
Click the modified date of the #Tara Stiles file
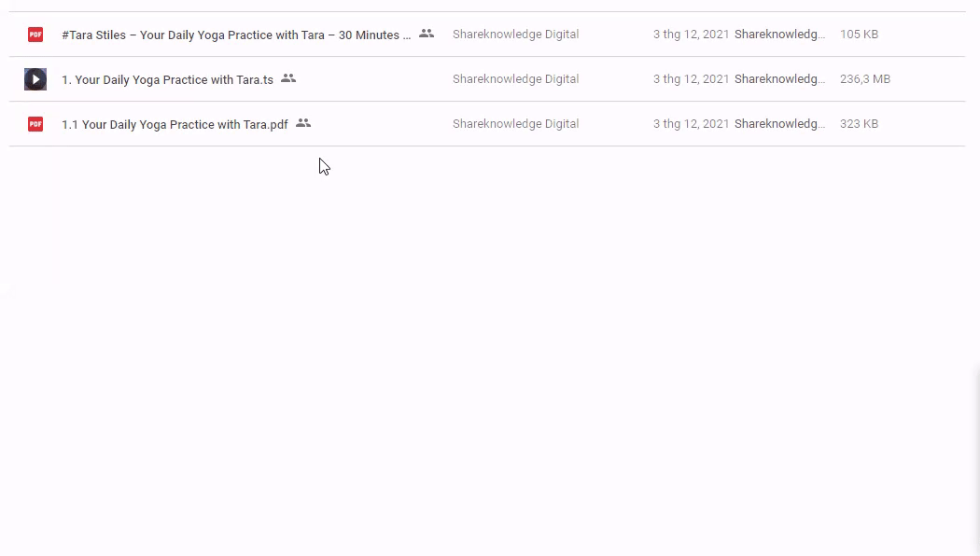pyautogui.click(x=691, y=35)
